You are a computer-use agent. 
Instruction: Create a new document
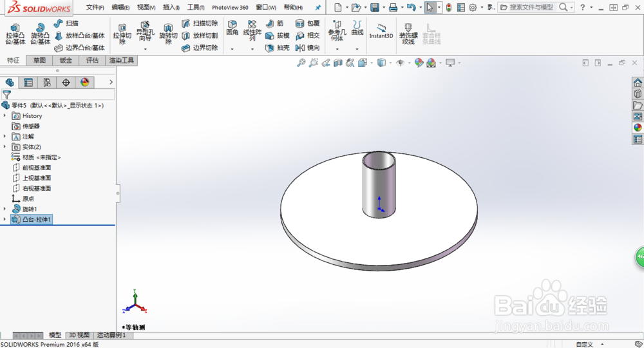[x=337, y=7]
